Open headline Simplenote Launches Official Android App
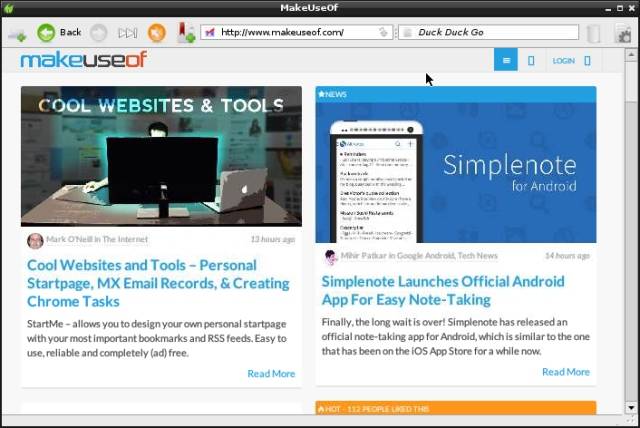Image resolution: width=640 pixels, height=428 pixels. tap(443, 291)
